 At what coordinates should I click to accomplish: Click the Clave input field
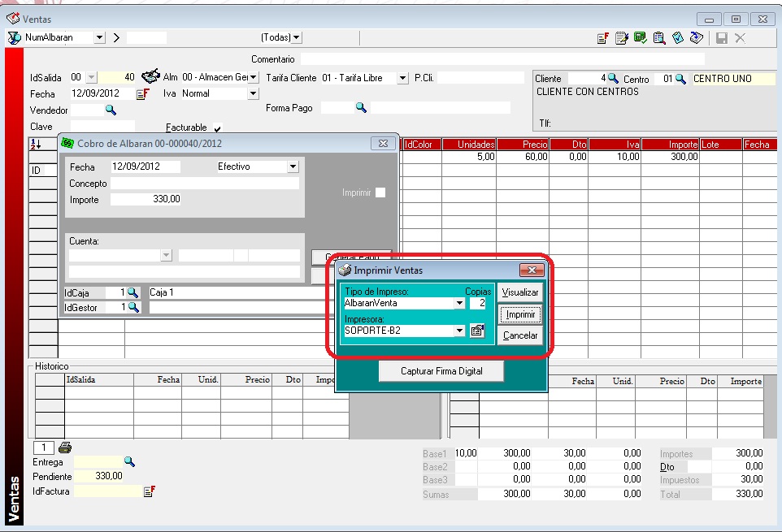[x=102, y=126]
